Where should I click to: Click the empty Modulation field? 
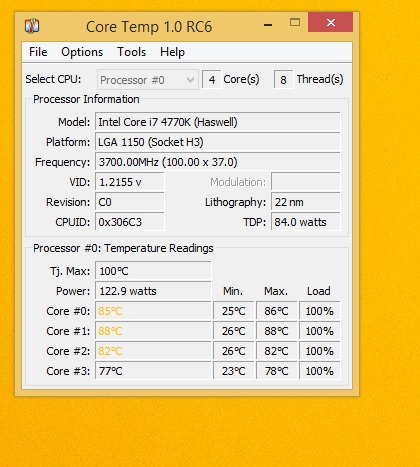click(306, 182)
